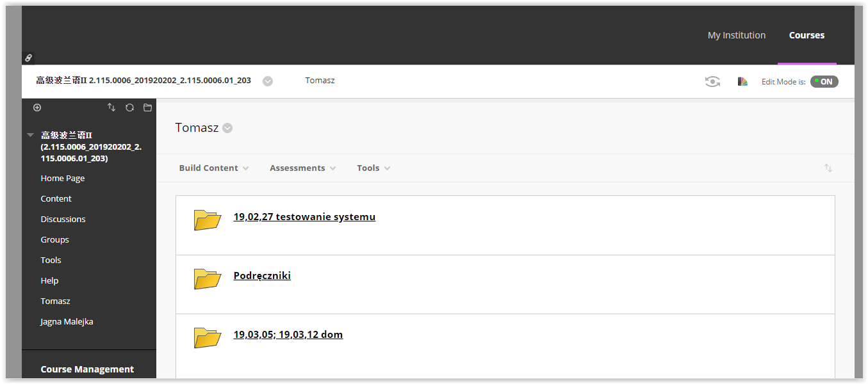Click the content area reorder arrows icon

point(828,168)
